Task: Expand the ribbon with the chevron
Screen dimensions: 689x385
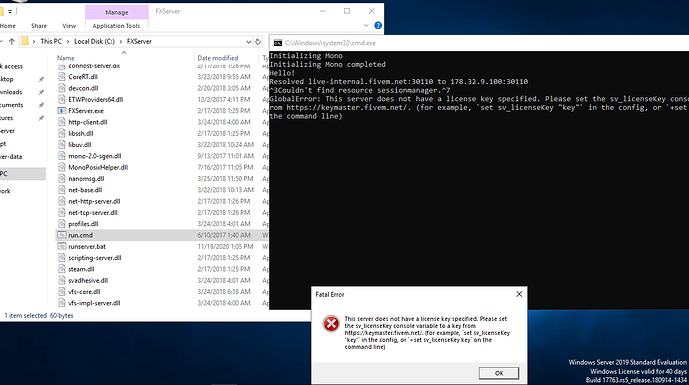Action: point(366,25)
